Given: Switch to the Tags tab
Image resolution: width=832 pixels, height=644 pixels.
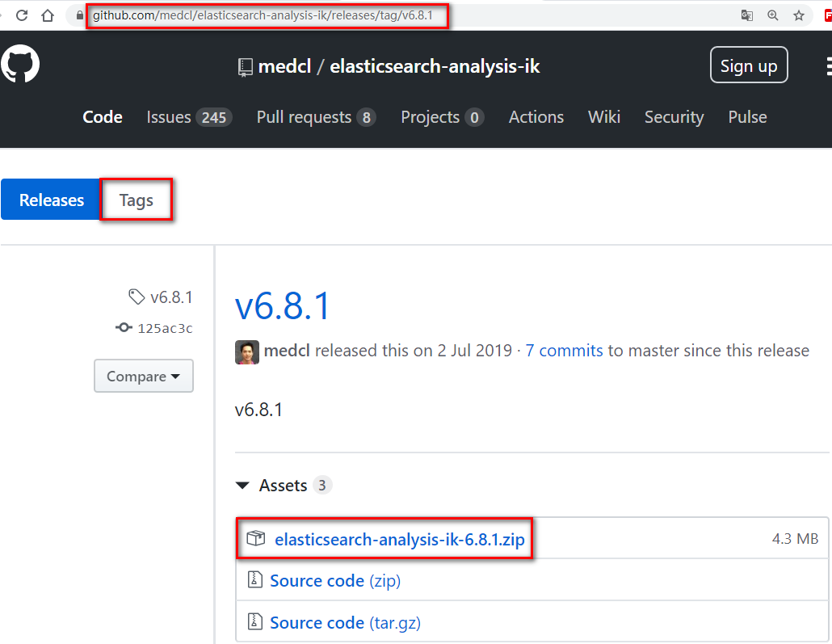Looking at the screenshot, I should [137, 200].
